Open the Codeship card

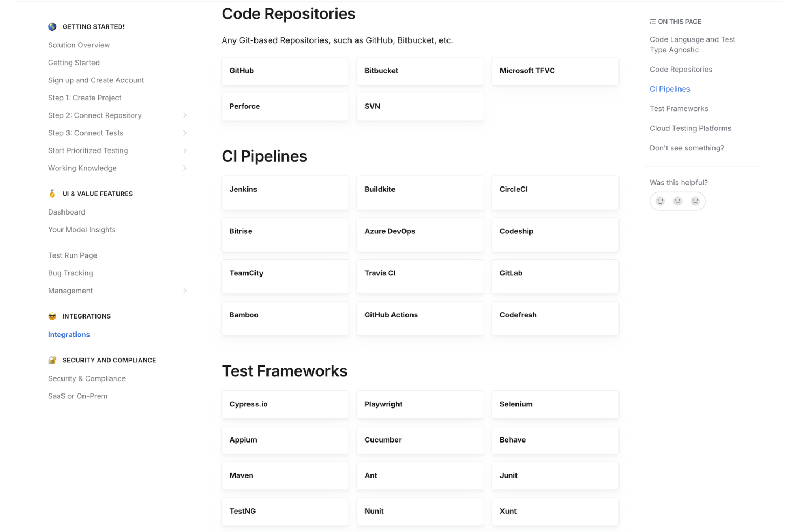point(555,235)
